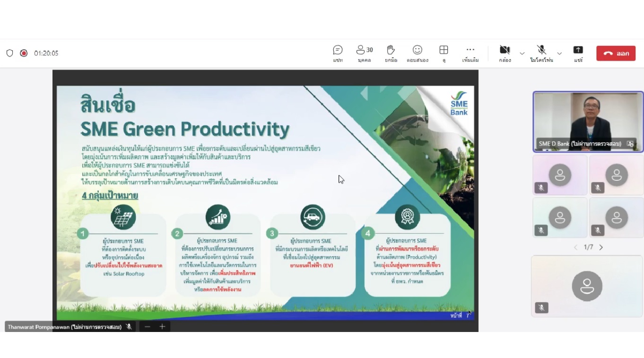Click the สินเชื่อ heading on slide
Screen dimensions: 644x358
pos(108,104)
